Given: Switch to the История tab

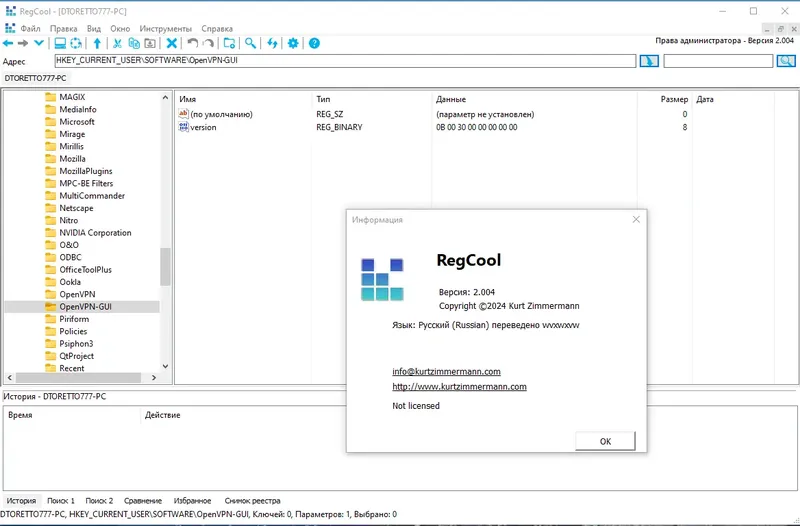Looking at the screenshot, I should click(x=21, y=500).
